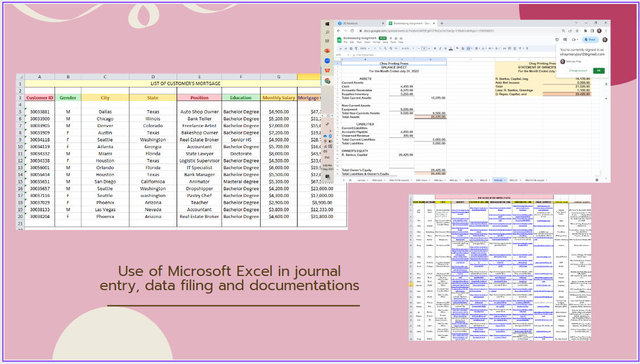Open the File menu in Sheets
This screenshot has height=364, width=640.
346,42
